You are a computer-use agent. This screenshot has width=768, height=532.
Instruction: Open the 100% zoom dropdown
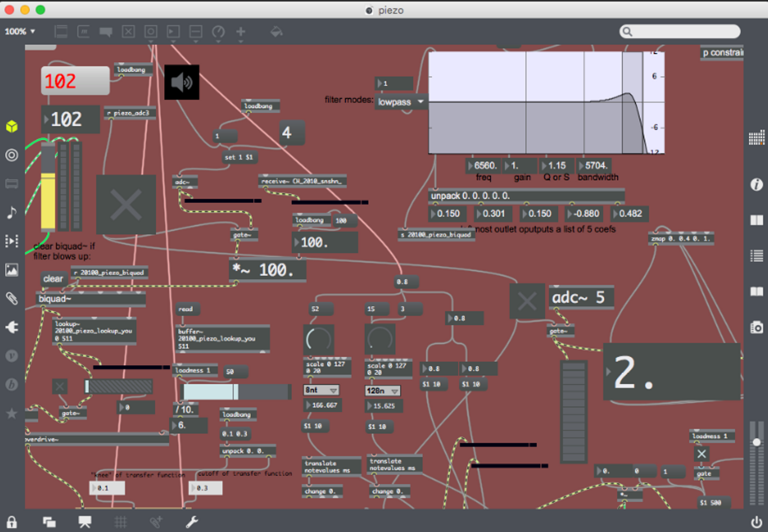(20, 31)
